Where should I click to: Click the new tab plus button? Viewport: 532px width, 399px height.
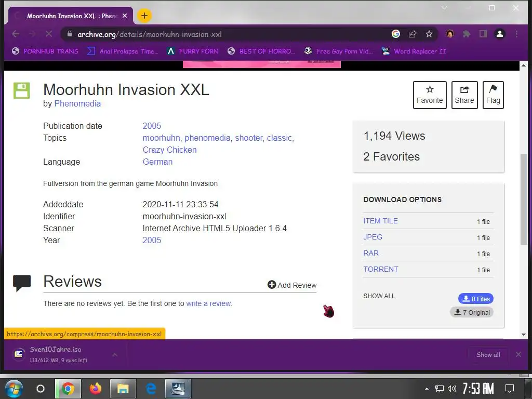pyautogui.click(x=144, y=16)
